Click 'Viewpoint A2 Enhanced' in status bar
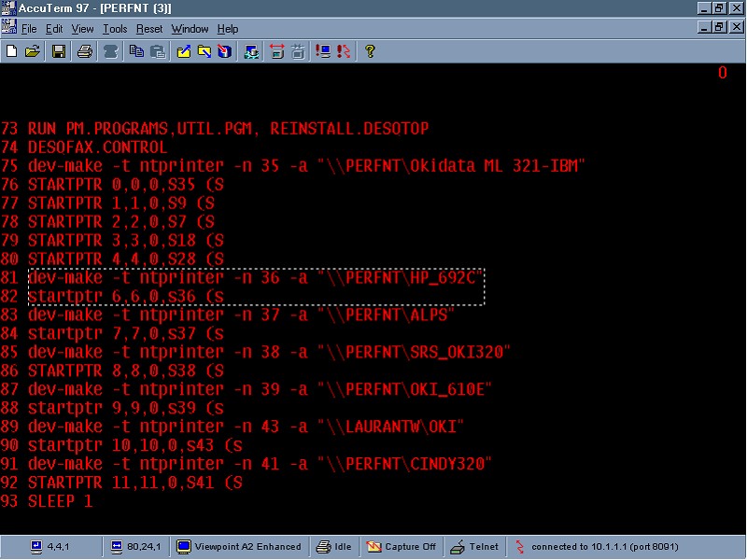Image resolution: width=747 pixels, height=560 pixels. 247,547
